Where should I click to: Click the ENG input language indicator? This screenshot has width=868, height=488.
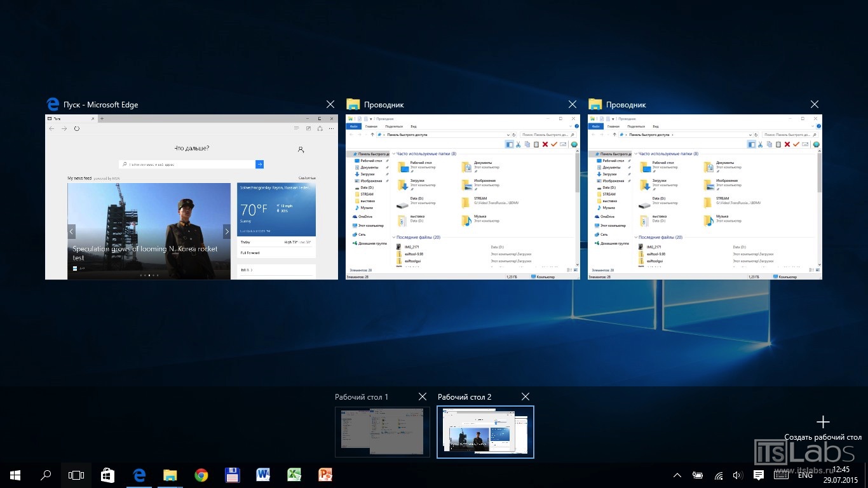(x=805, y=475)
